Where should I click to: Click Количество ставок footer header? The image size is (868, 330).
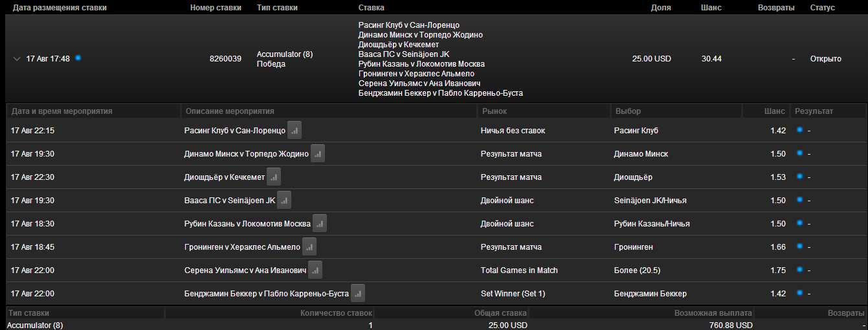pyautogui.click(x=337, y=313)
